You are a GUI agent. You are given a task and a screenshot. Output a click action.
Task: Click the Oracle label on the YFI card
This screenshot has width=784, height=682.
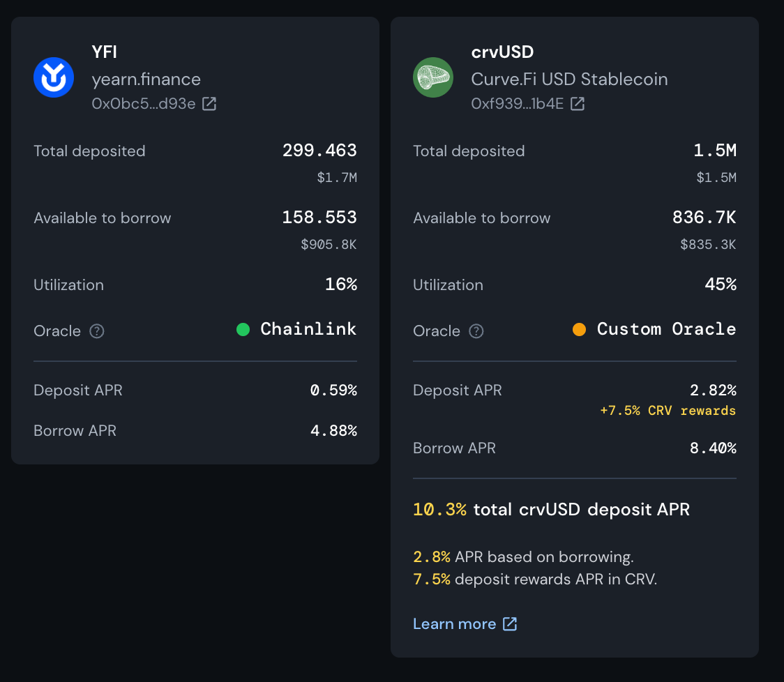(57, 331)
